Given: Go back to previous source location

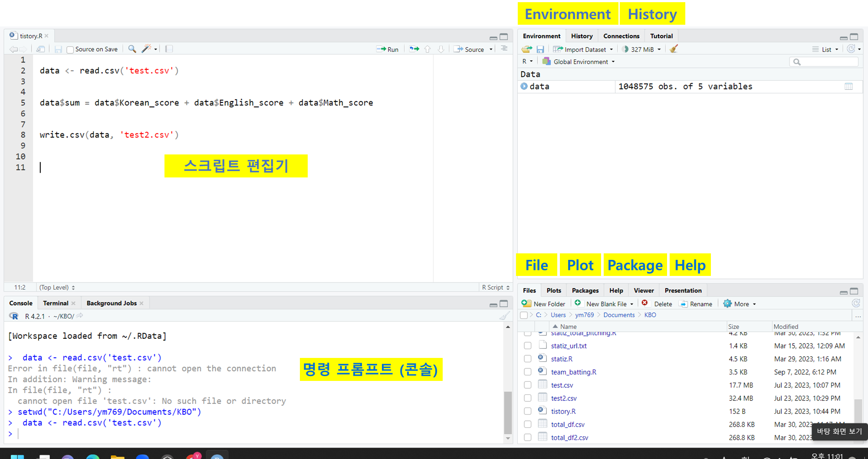Looking at the screenshot, I should pos(13,49).
